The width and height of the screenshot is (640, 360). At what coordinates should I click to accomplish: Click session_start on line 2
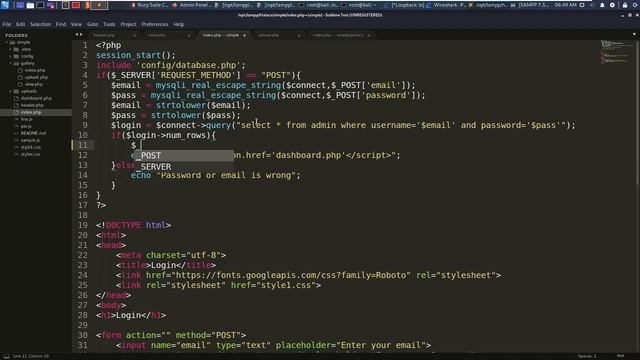coord(128,55)
